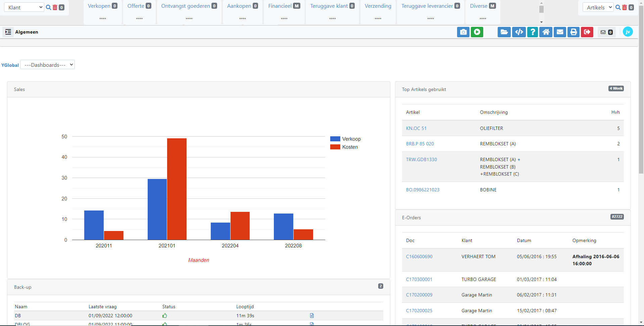The width and height of the screenshot is (644, 326).
Task: Click the camera screenshot icon
Action: click(x=463, y=32)
